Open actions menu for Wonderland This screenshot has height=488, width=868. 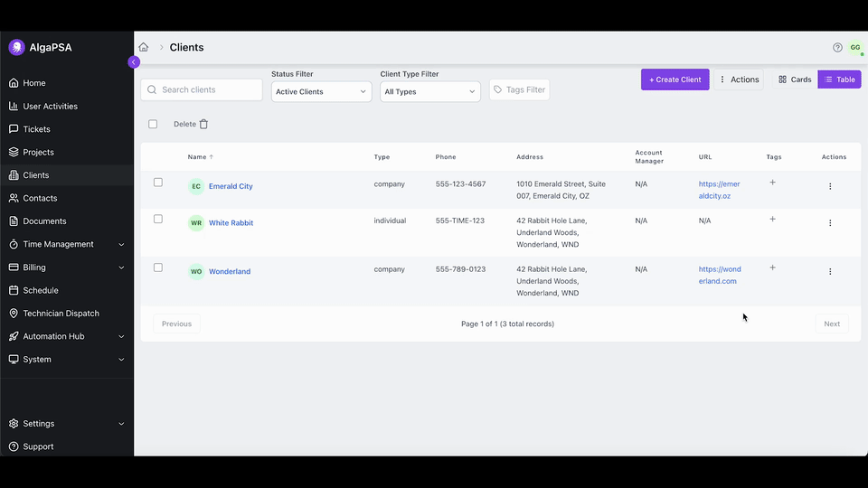tap(830, 272)
